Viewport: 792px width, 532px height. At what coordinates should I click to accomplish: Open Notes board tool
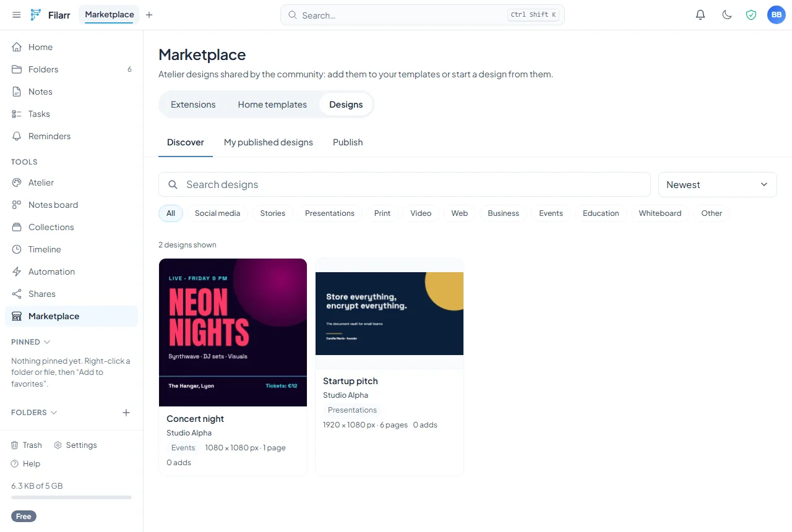[71, 205]
